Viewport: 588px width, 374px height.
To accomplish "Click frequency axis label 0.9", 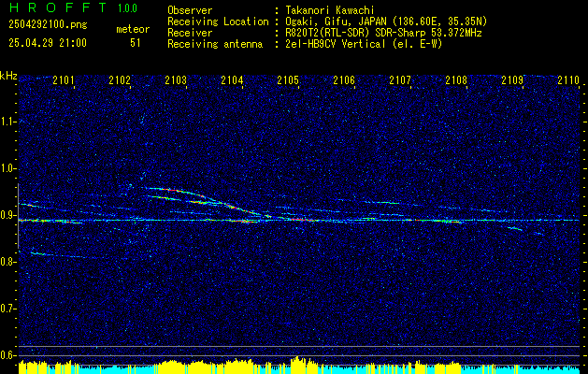I will coord(8,215).
